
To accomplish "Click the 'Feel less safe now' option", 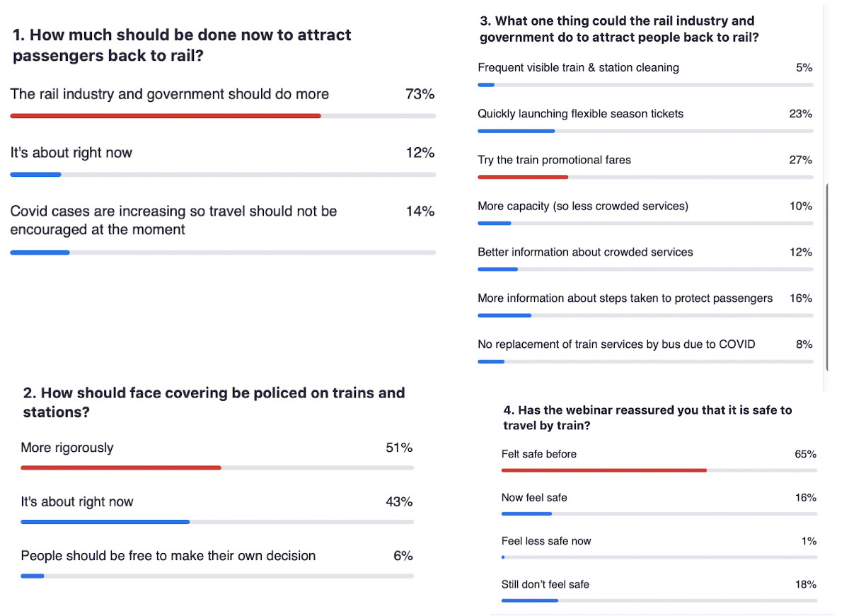I will (546, 541).
